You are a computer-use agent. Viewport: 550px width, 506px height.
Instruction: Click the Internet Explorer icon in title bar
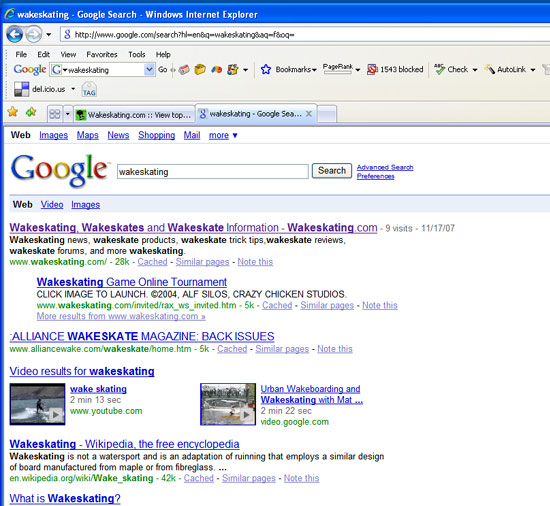coord(9,14)
